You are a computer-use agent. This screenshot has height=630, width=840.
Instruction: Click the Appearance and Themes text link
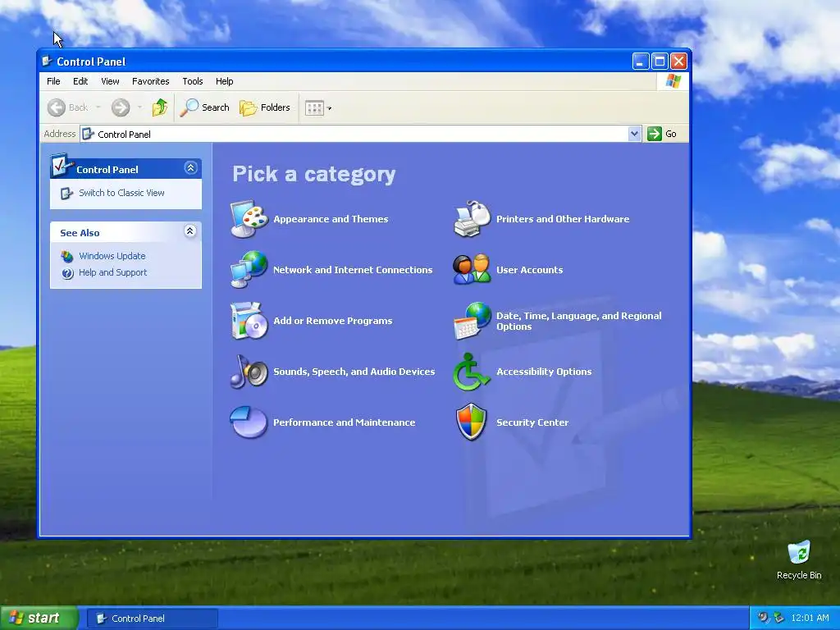331,218
